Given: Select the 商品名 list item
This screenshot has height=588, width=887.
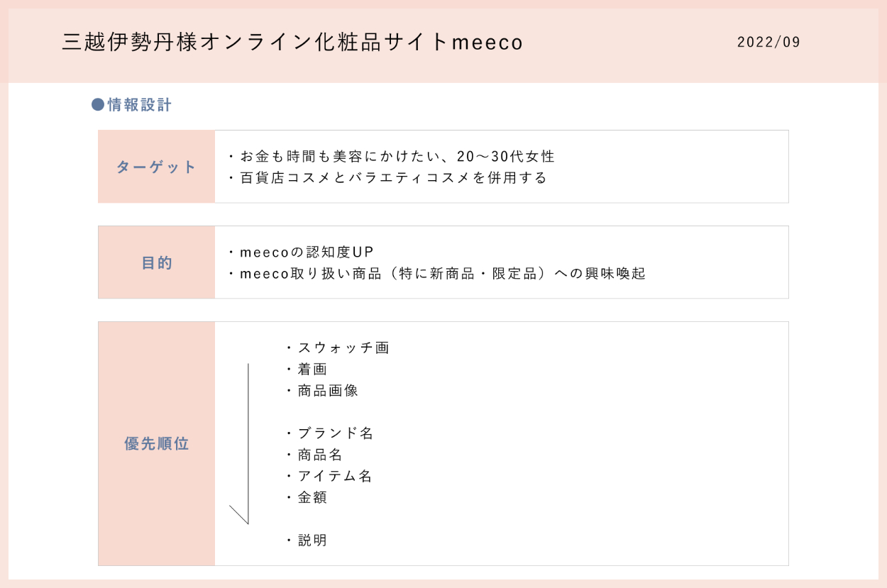Looking at the screenshot, I should [x=314, y=455].
